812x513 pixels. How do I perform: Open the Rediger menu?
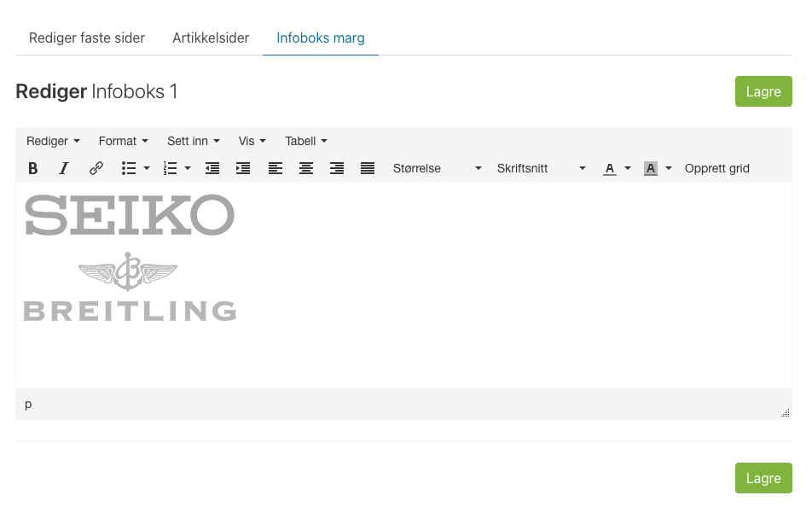(x=53, y=141)
